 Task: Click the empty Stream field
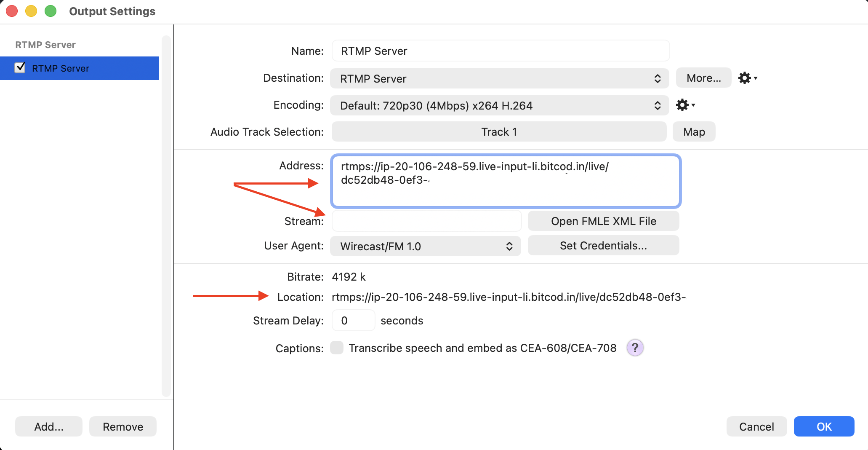[426, 221]
